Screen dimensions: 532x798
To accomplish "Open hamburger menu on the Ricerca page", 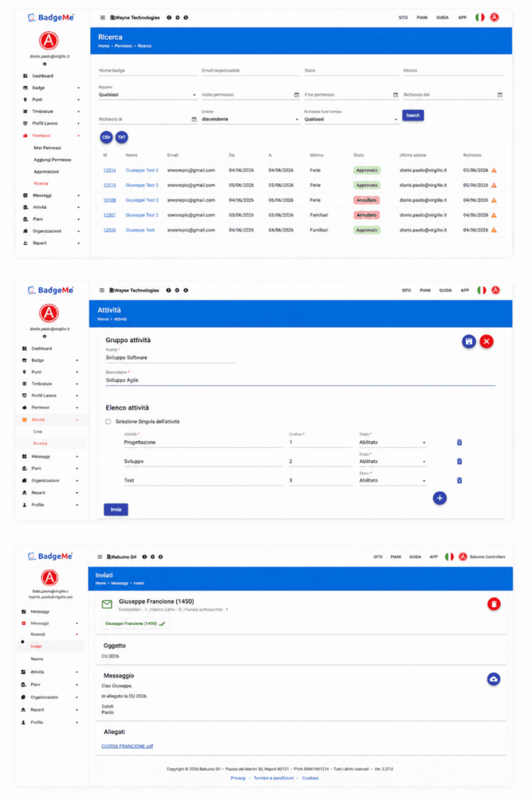I will pyautogui.click(x=103, y=17).
